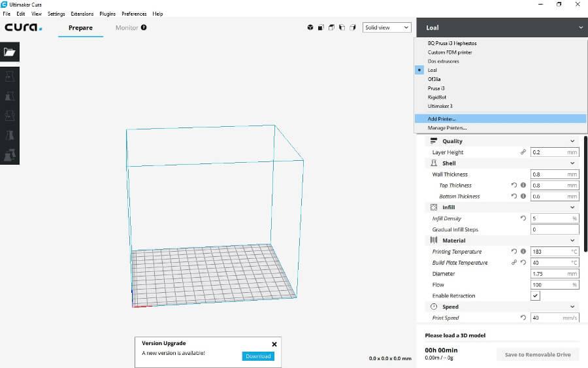Image resolution: width=588 pixels, height=368 pixels.
Task: Open the Edit menu
Action: (x=21, y=14)
